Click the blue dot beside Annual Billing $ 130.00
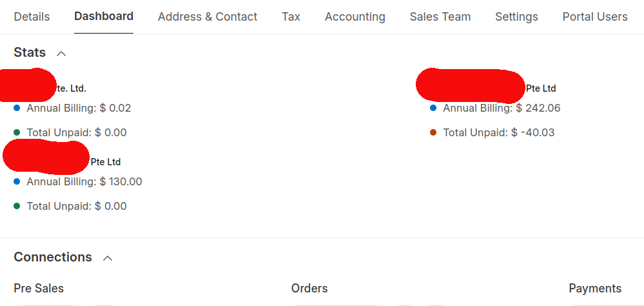This screenshot has width=644, height=306. pos(17,181)
